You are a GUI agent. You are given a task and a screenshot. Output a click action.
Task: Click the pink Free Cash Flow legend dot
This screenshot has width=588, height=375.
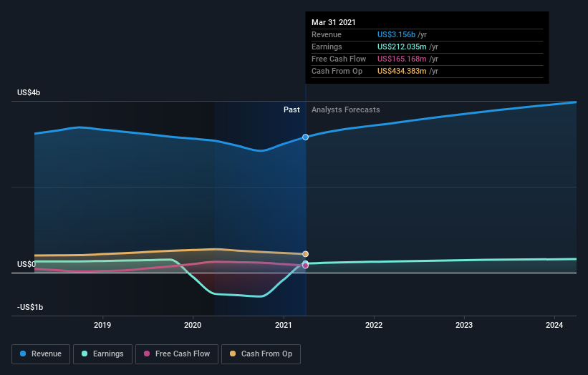coord(147,354)
